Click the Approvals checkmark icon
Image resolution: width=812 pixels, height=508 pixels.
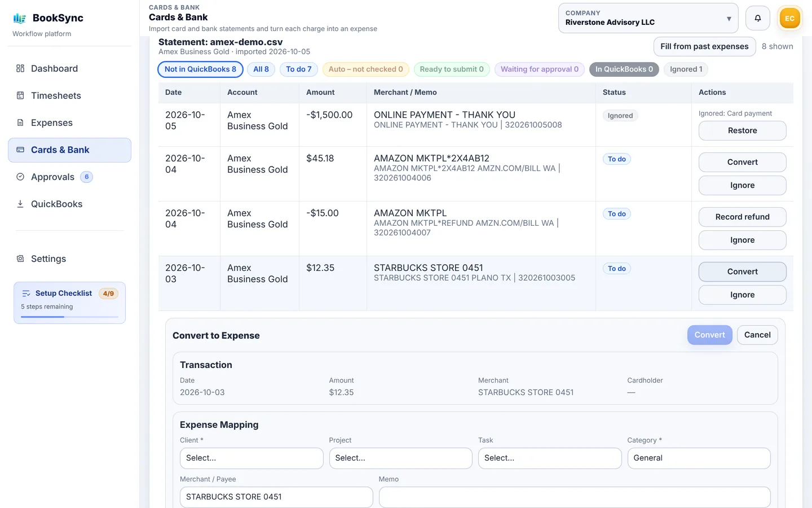click(x=20, y=177)
